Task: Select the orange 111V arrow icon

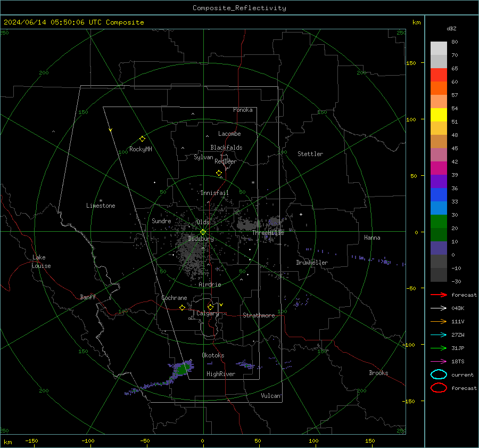Action: point(439,321)
